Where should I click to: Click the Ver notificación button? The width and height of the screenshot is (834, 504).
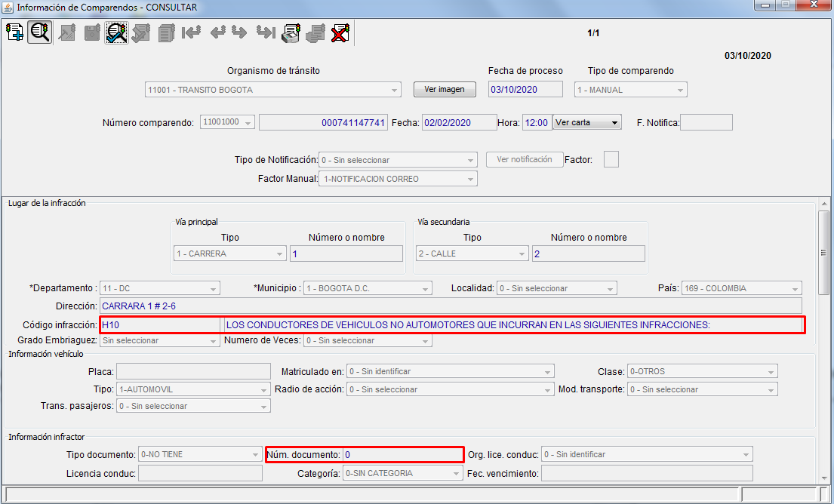coord(525,159)
